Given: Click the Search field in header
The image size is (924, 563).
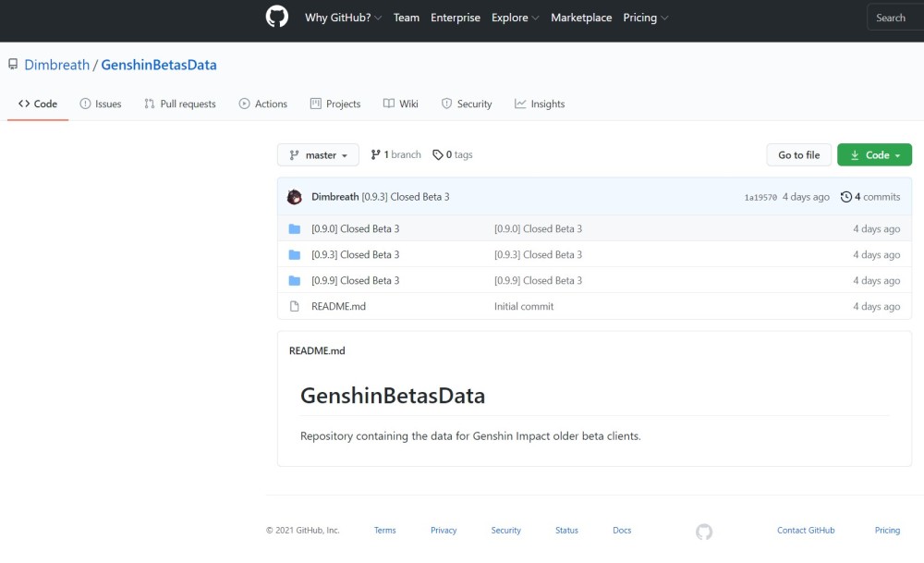Looking at the screenshot, I should click(895, 18).
